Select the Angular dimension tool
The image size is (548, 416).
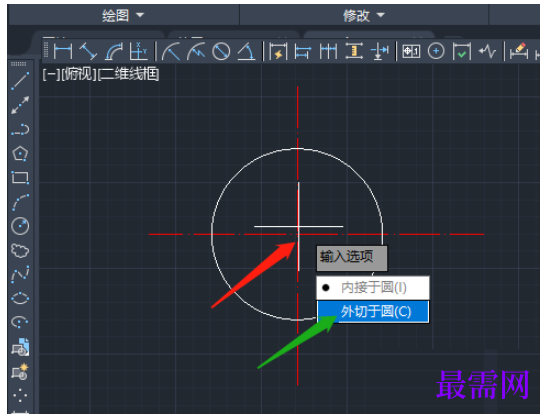[246, 51]
